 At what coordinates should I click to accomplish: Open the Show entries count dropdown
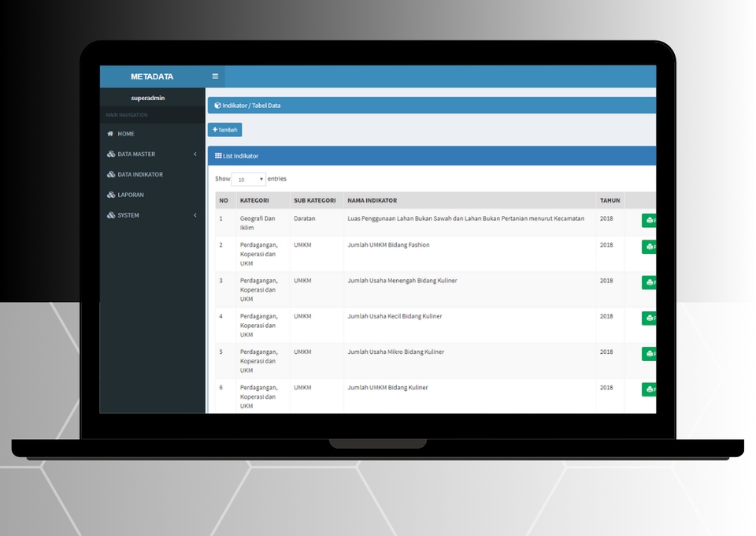pyautogui.click(x=248, y=180)
